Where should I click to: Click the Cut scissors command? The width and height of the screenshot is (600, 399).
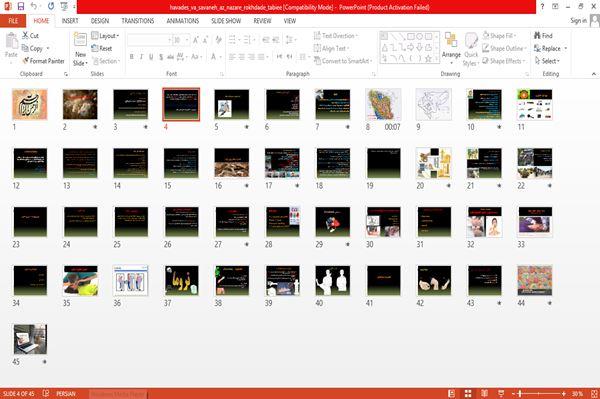[30, 36]
